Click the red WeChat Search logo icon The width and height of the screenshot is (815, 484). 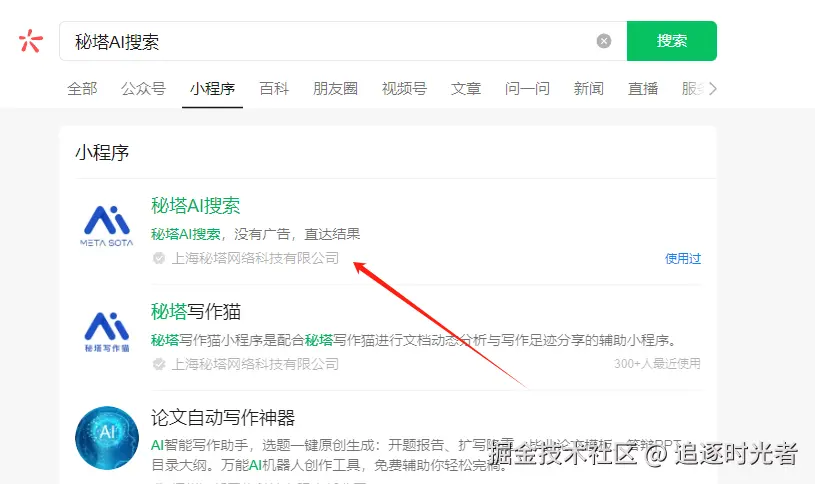[30, 41]
